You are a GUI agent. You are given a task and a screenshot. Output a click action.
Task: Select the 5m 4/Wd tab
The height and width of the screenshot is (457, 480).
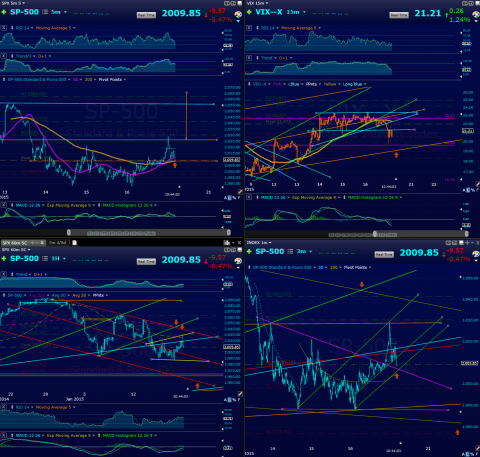[x=58, y=243]
